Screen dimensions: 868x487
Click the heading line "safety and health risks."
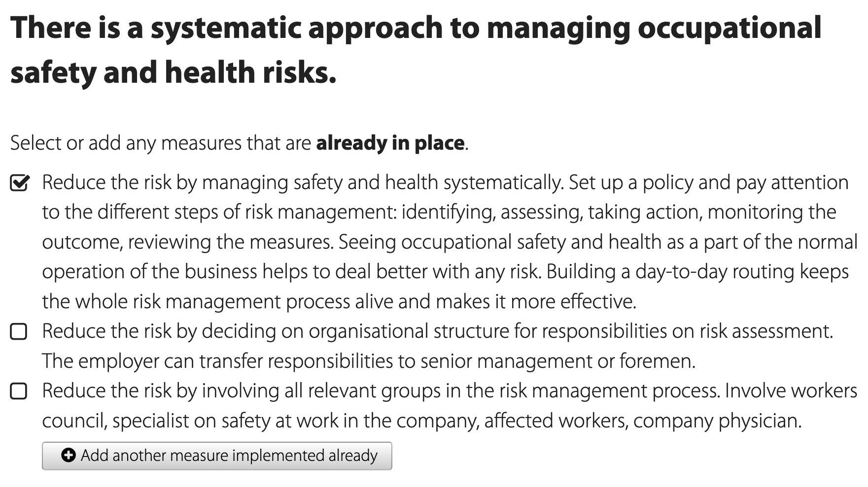(173, 72)
